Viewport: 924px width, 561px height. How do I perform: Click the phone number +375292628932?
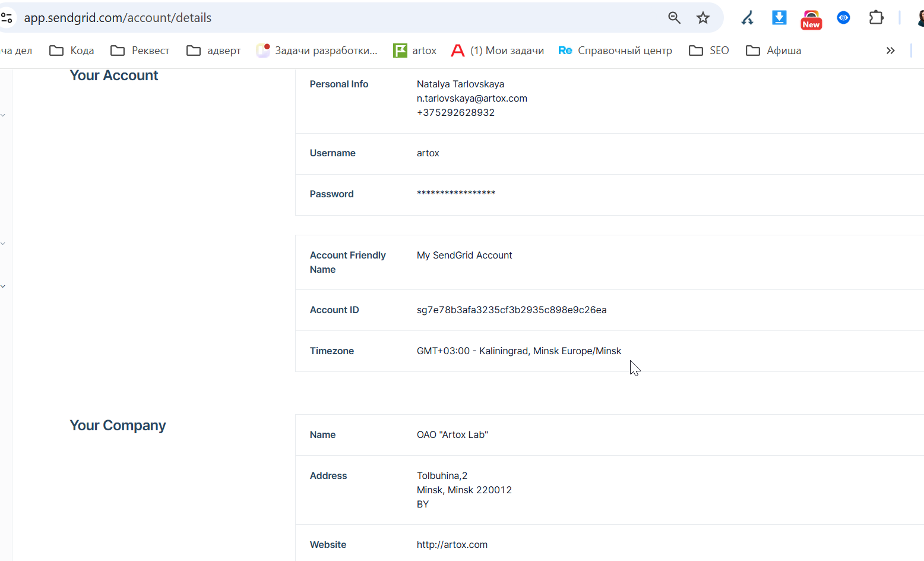(455, 112)
